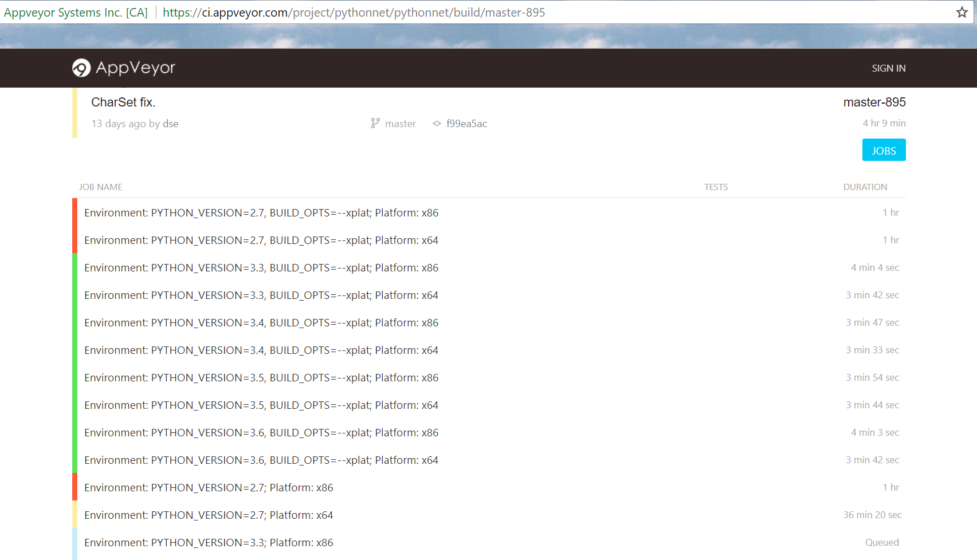Viewport: 977px width, 560px height.
Task: Click the 4 hr 9 min total duration
Action: tap(884, 123)
